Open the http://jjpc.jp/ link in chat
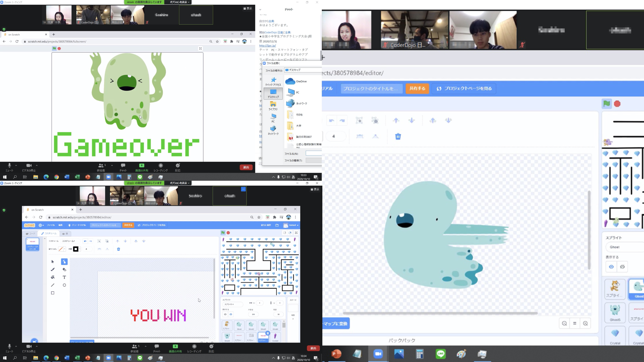644x362 pixels. [267, 45]
